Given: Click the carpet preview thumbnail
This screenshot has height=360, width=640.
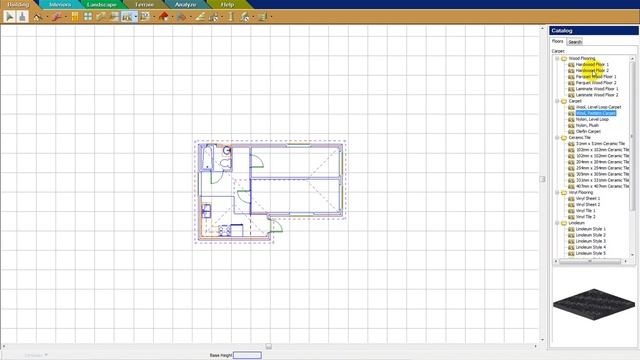Looking at the screenshot, I should [x=594, y=304].
